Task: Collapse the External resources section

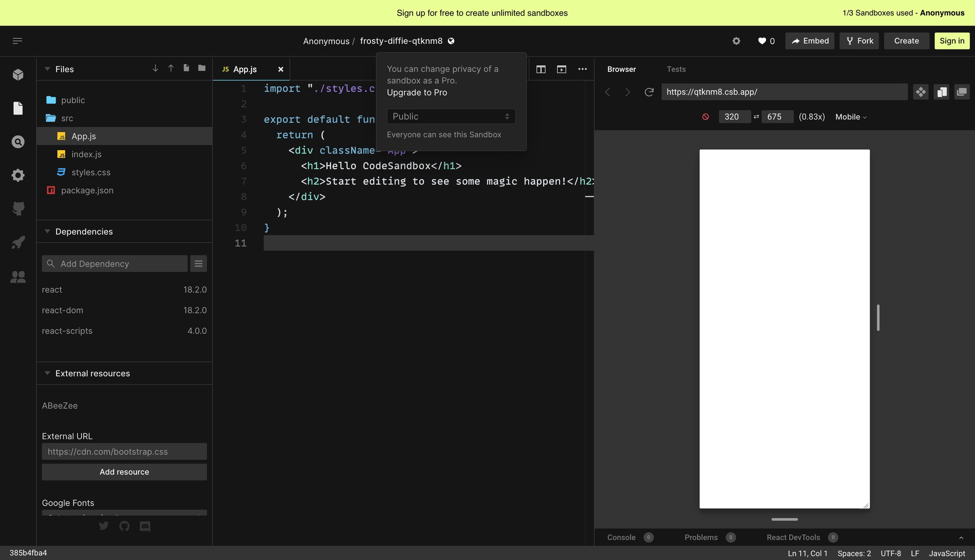Action: [x=47, y=373]
